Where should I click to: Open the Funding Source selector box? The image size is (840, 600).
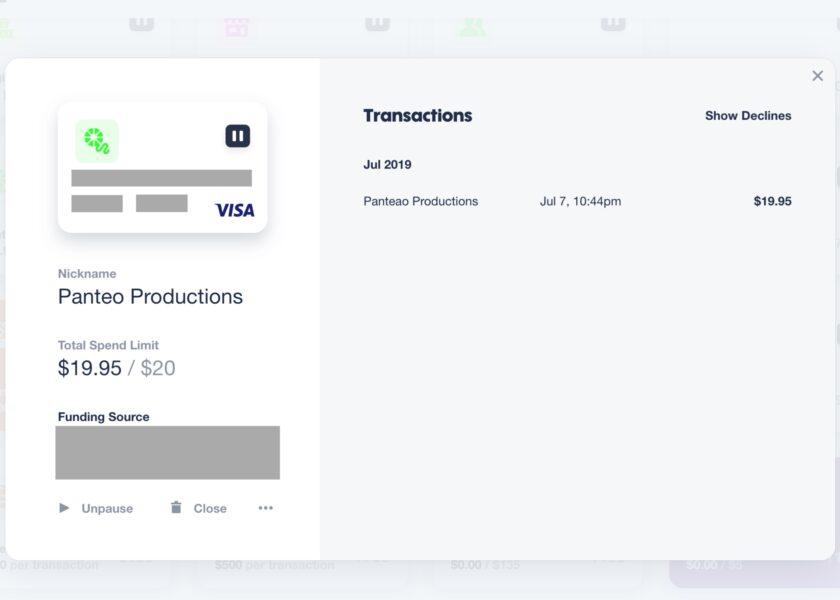click(168, 453)
